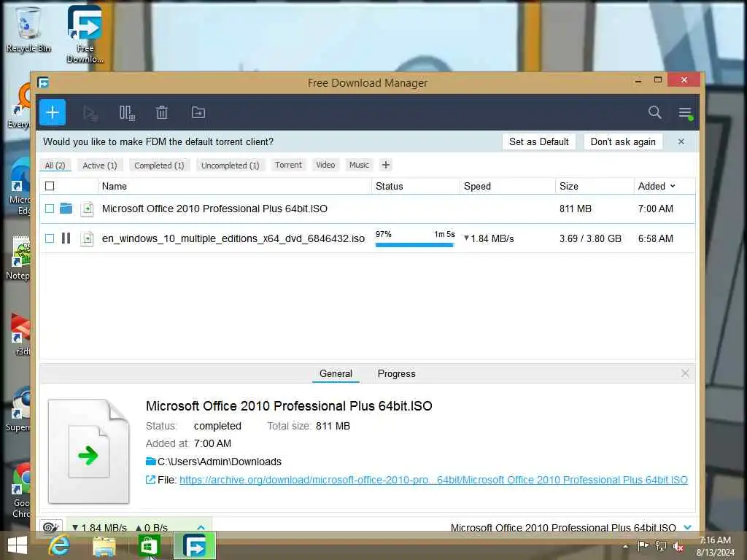
Task: Show hidden tray icons arrow
Action: pyautogui.click(x=625, y=547)
